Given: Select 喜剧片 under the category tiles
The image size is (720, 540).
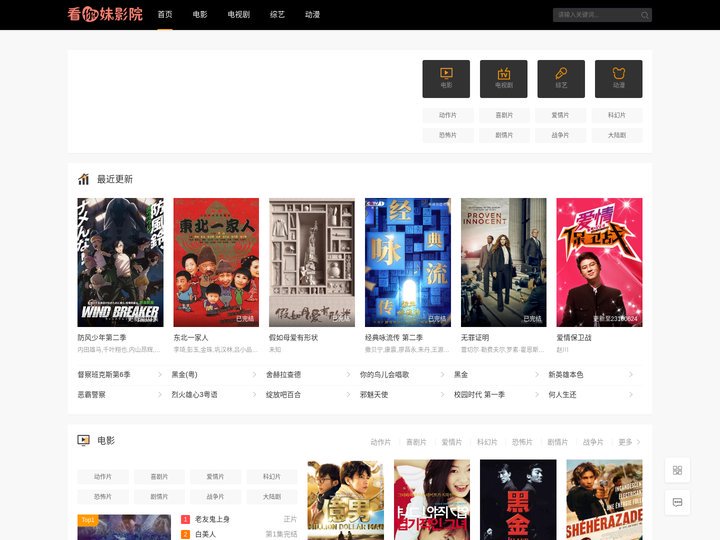Looking at the screenshot, I should coord(504,115).
